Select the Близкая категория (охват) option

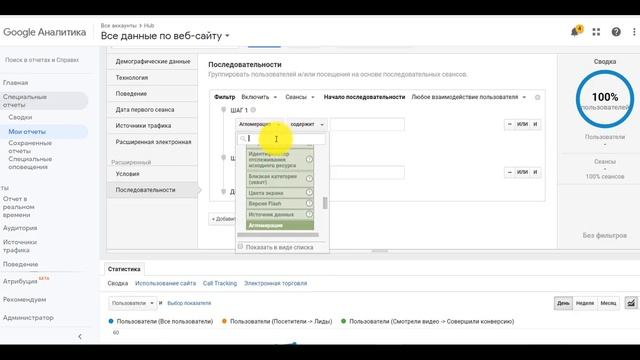(x=280, y=179)
